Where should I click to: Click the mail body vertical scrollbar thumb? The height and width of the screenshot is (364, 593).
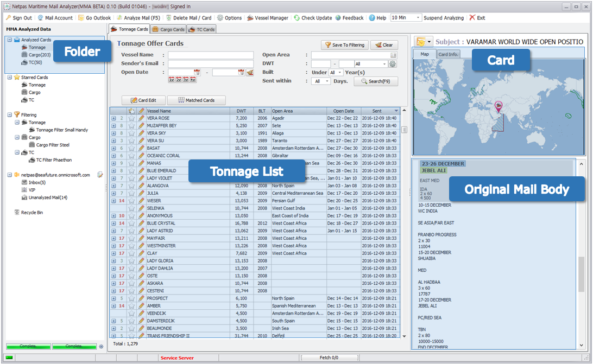pos(581,275)
